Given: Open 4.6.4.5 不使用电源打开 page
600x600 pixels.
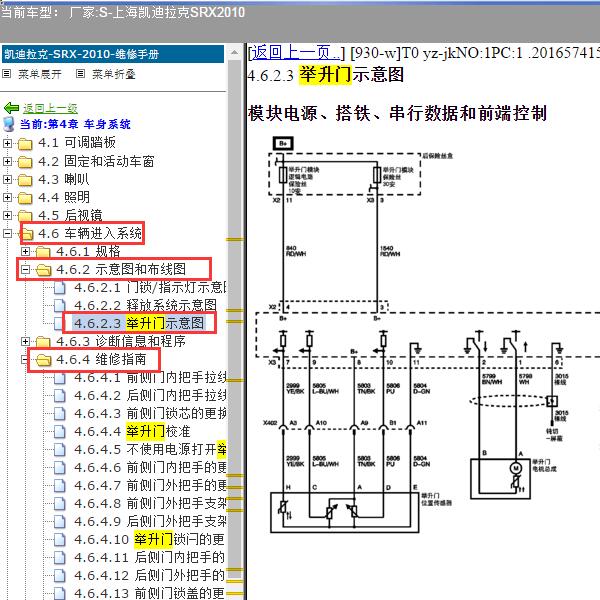Looking at the screenshot, I should point(150,449).
